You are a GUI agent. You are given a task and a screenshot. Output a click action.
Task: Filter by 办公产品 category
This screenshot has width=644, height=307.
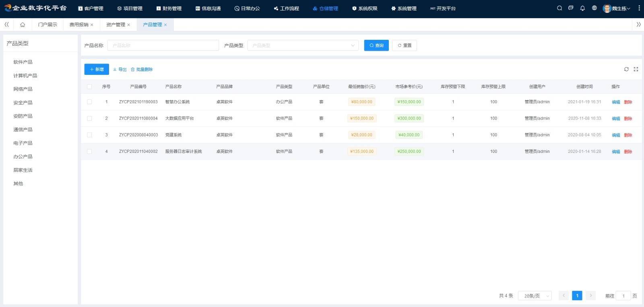[x=23, y=157]
